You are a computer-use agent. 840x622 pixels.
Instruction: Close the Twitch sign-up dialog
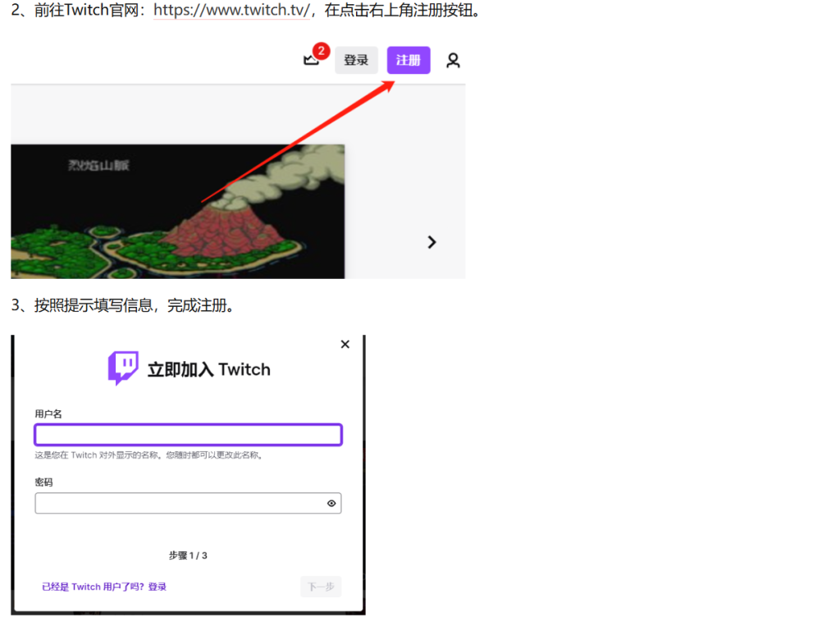[x=345, y=344]
